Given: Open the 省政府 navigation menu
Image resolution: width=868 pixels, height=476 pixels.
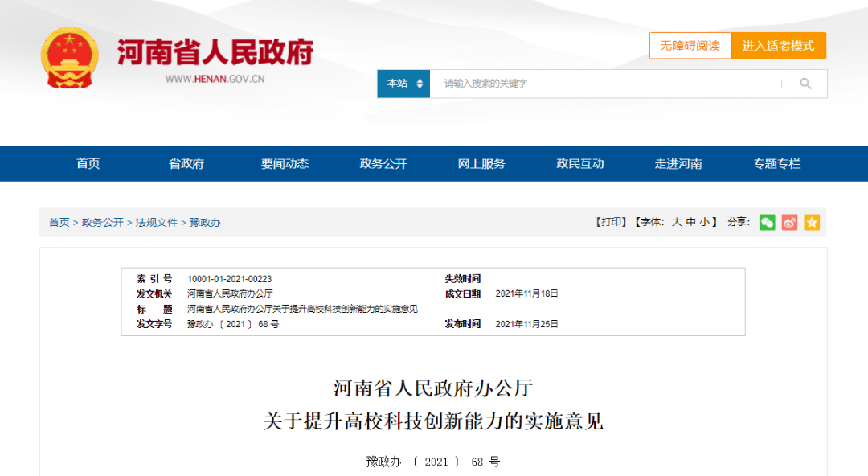Looking at the screenshot, I should point(186,163).
